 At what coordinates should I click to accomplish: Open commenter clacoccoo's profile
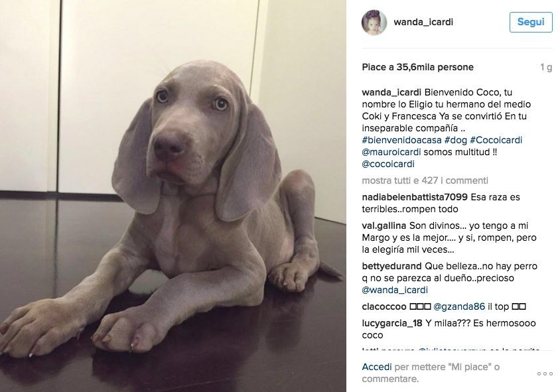pos(384,306)
